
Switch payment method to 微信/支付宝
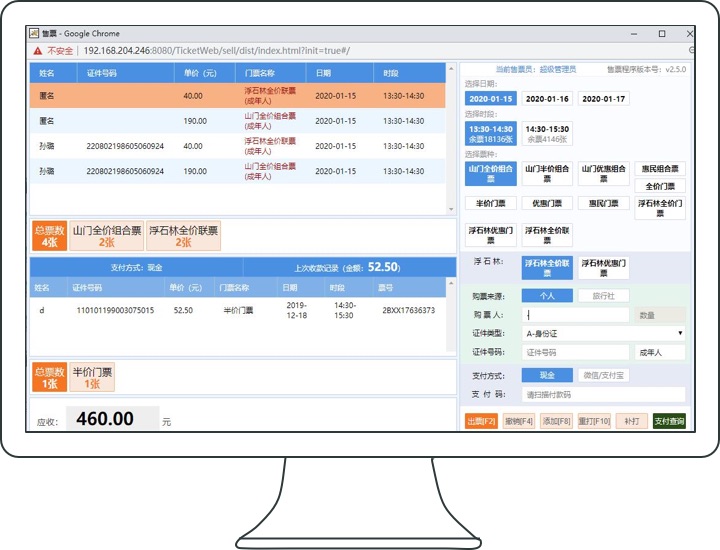603,375
